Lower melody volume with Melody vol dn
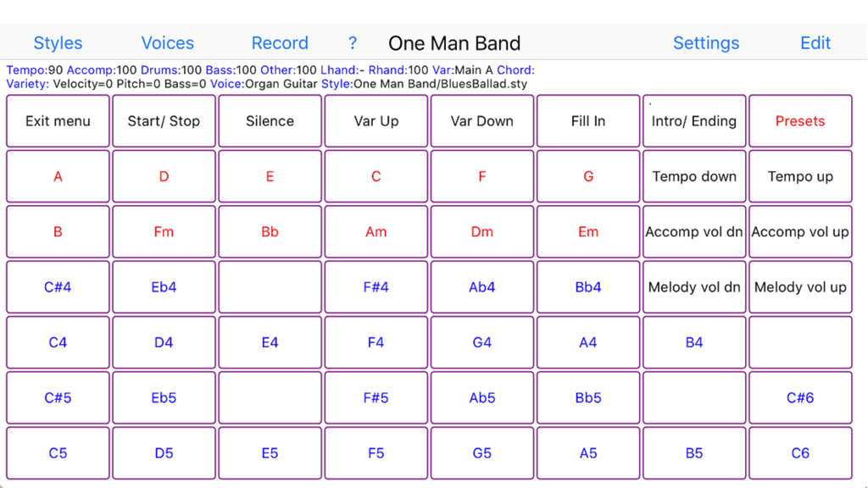This screenshot has height=488, width=868. coord(693,286)
